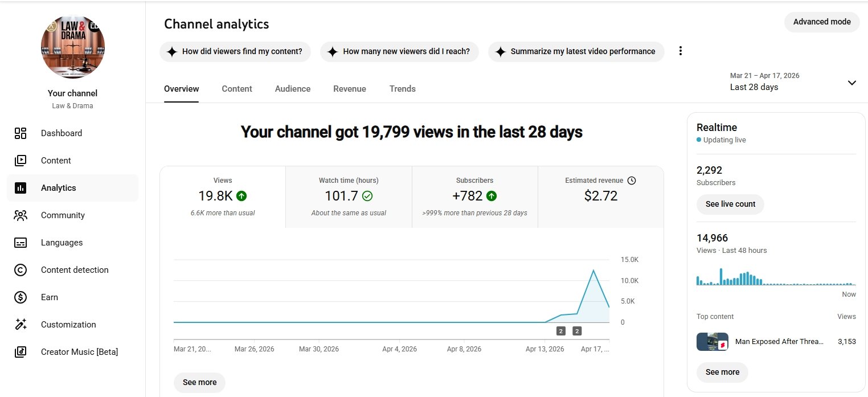The image size is (868, 397).
Task: Click the Estimated revenue clock icon
Action: [x=632, y=181]
